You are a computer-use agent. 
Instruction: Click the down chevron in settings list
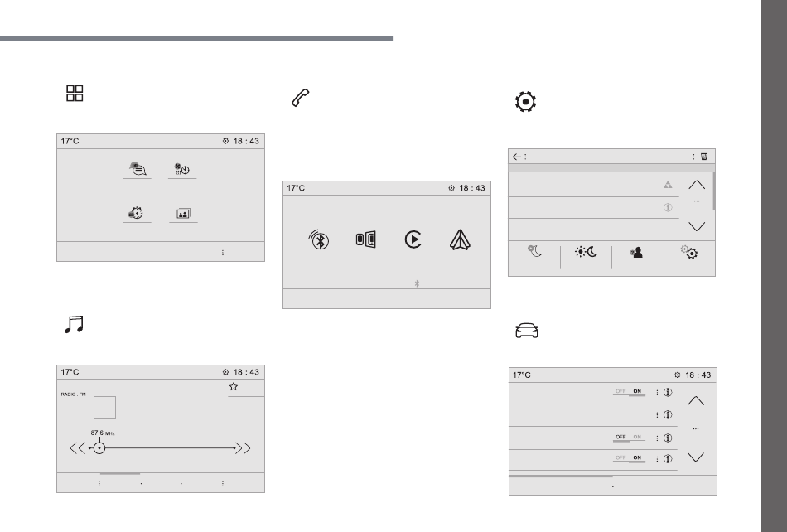(x=697, y=226)
